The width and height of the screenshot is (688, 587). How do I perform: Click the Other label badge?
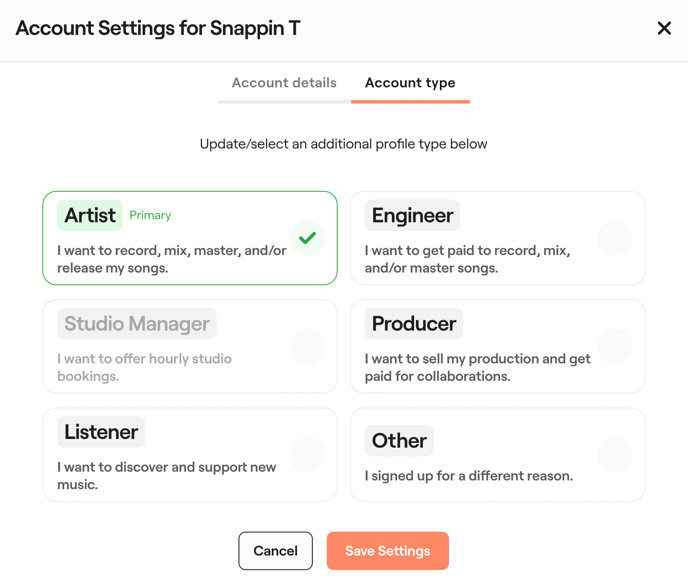[x=399, y=441]
